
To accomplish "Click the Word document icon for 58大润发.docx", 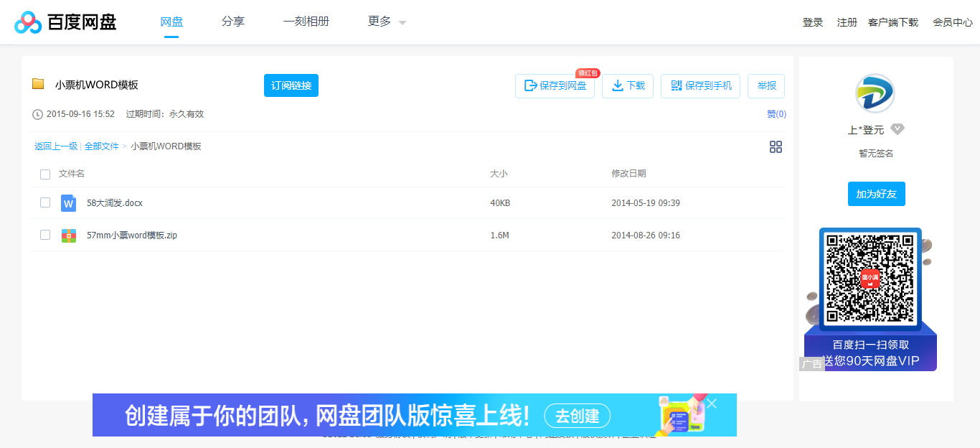I will pyautogui.click(x=68, y=203).
